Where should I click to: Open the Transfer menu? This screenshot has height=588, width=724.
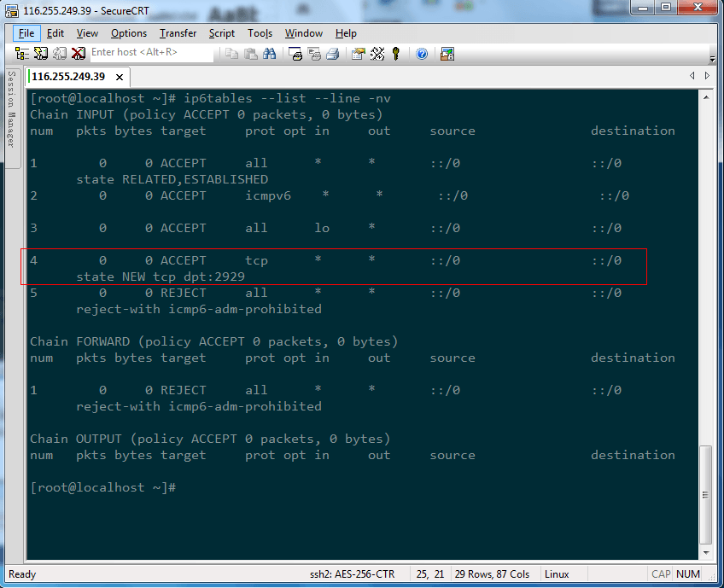click(x=178, y=33)
